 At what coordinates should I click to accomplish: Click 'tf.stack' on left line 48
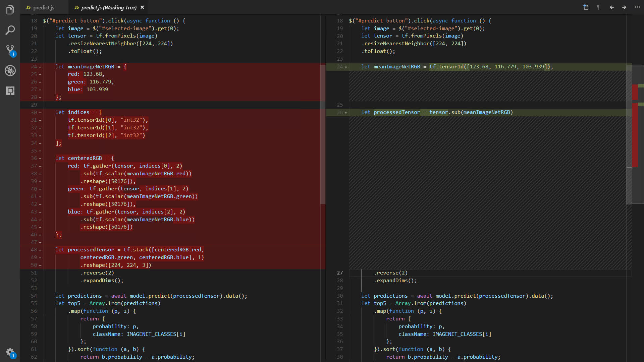click(x=136, y=250)
